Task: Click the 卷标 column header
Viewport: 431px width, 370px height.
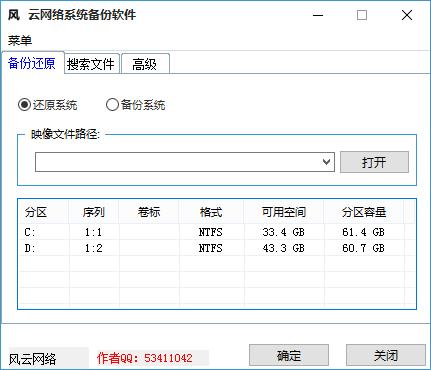Action: click(149, 212)
